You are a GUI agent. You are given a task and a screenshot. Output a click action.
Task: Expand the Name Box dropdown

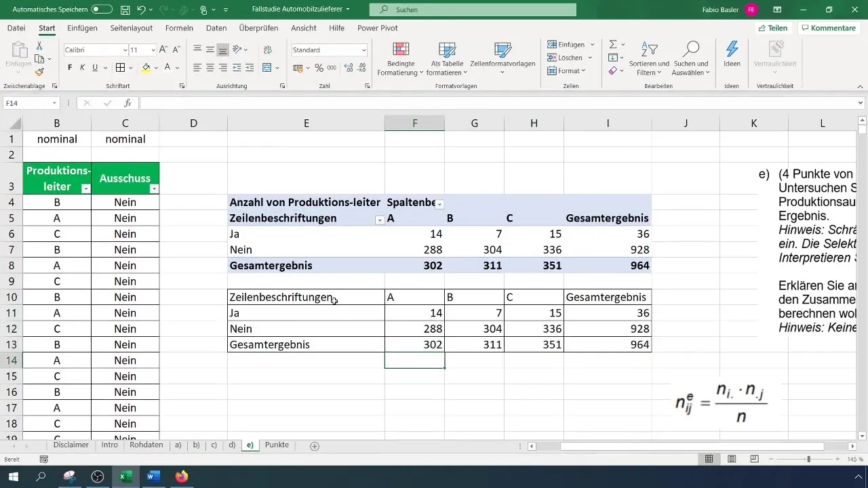click(54, 103)
